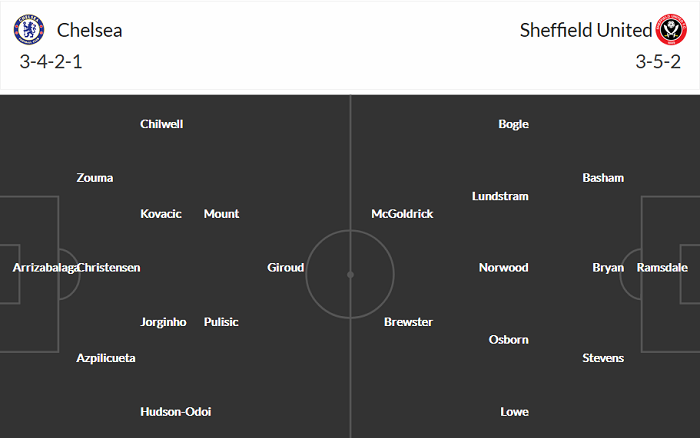Screen dimensions: 700x438
Task: Click striker McGoldrick
Action: pyautogui.click(x=402, y=214)
